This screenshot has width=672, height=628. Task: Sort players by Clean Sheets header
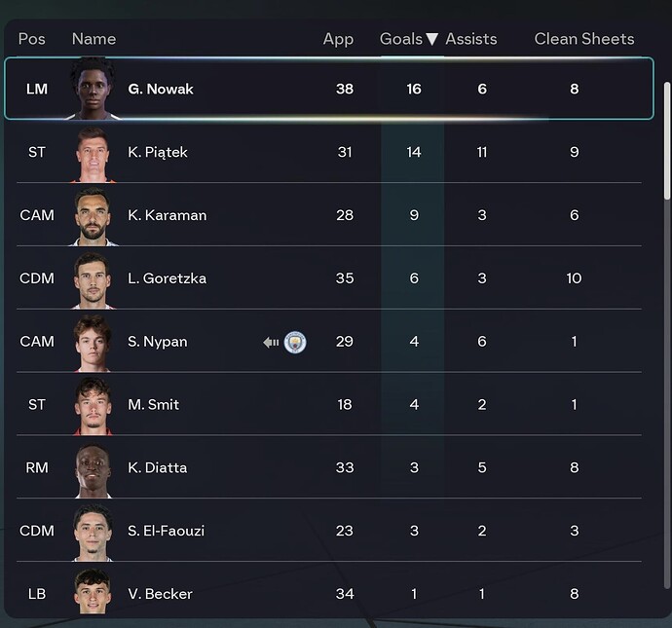pyautogui.click(x=584, y=40)
